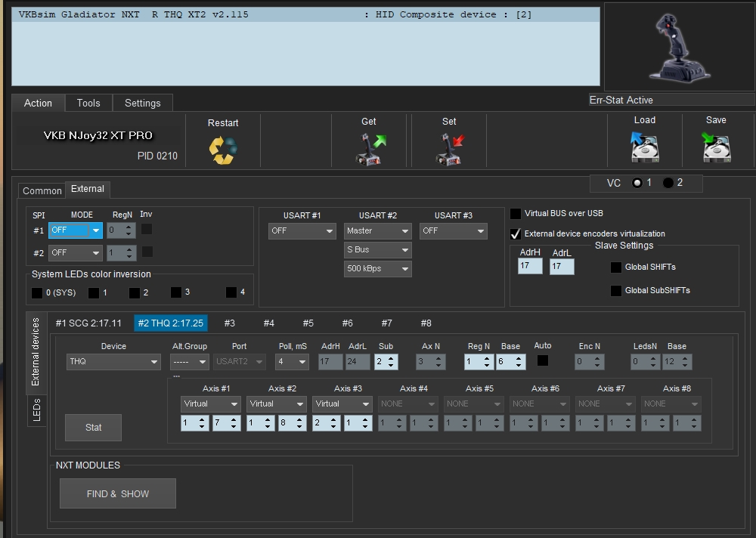The width and height of the screenshot is (756, 538).
Task: Click the Stat button
Action: 93,428
